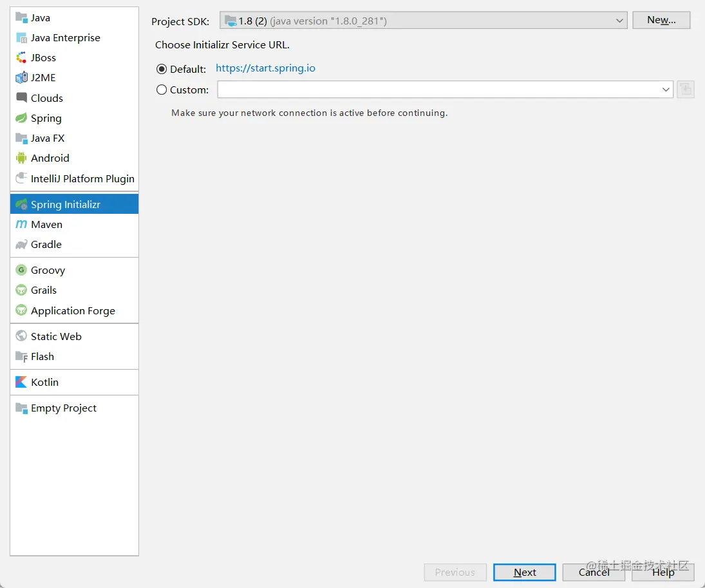Click the Gradle elephant icon
The image size is (705, 588).
coord(21,244)
